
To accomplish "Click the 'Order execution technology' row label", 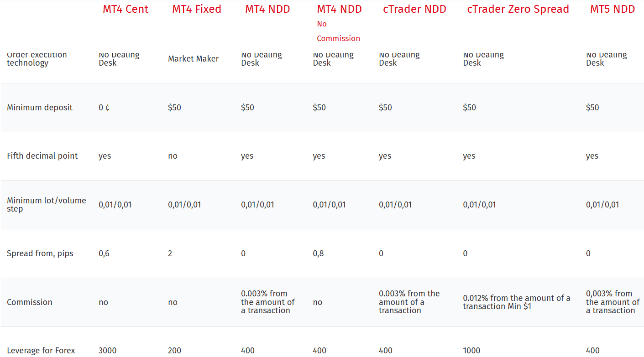I will pos(37,59).
